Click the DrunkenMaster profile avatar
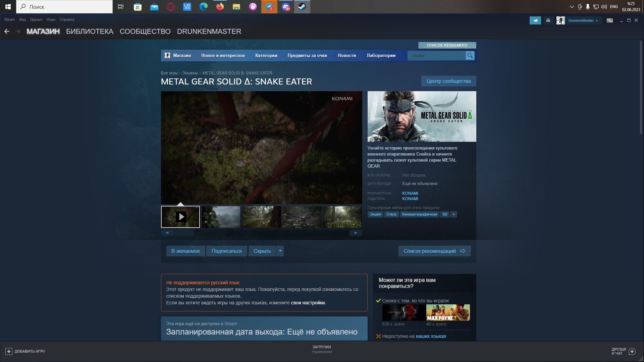Screen dimensions: 644x362 coord(560,20)
